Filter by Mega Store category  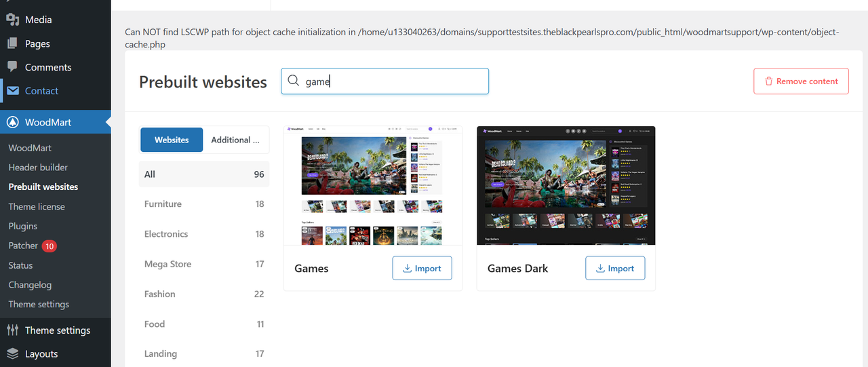coord(204,264)
